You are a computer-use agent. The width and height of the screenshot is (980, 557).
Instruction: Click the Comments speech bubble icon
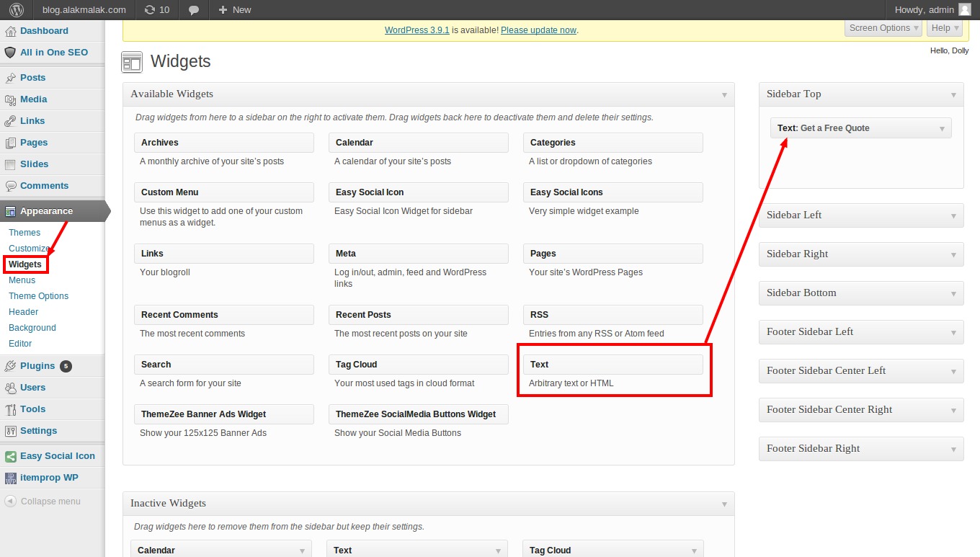click(x=10, y=186)
